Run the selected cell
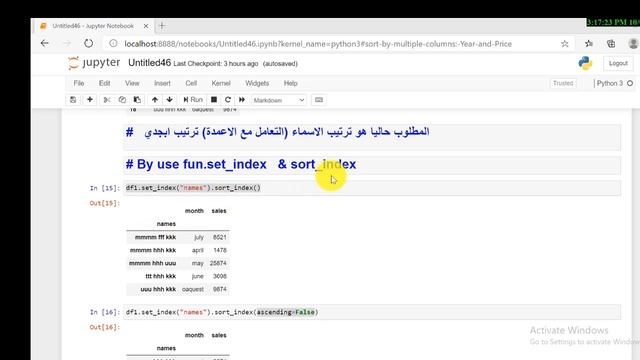 pyautogui.click(x=193, y=100)
